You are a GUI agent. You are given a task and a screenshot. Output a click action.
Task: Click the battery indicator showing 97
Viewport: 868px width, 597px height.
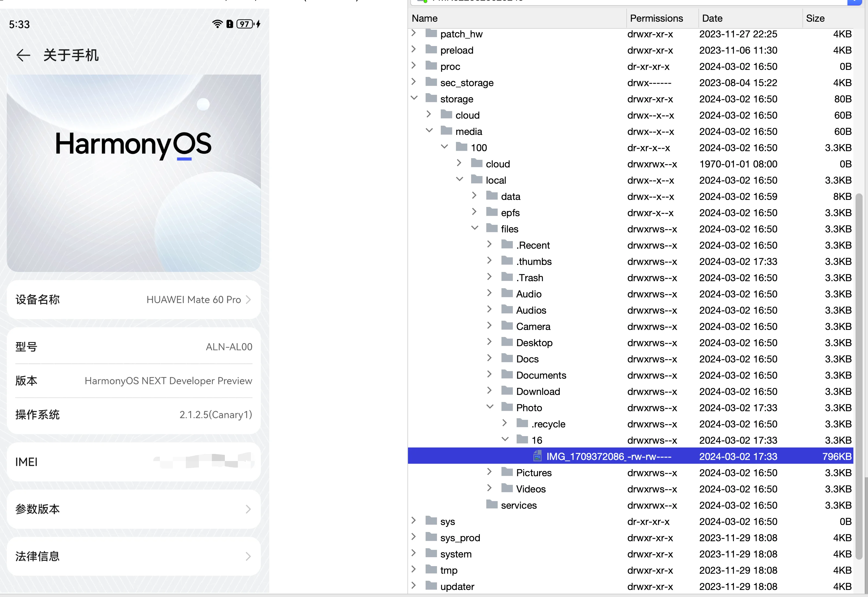245,24
